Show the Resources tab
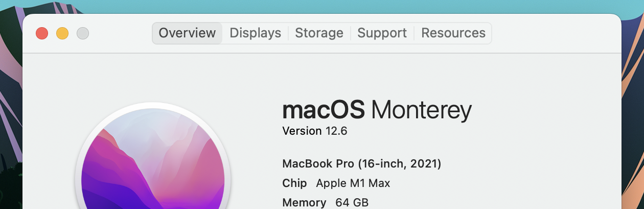This screenshot has width=644, height=209. (x=453, y=33)
